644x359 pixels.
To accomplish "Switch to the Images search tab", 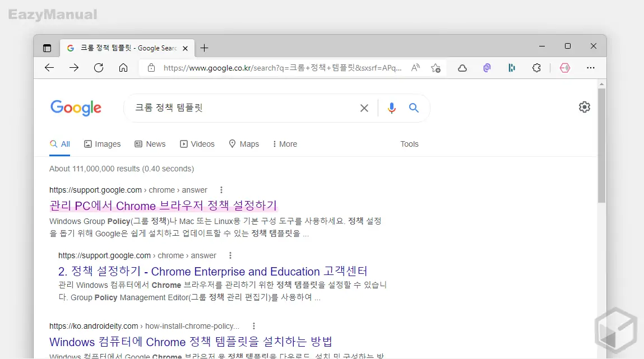I will click(103, 144).
